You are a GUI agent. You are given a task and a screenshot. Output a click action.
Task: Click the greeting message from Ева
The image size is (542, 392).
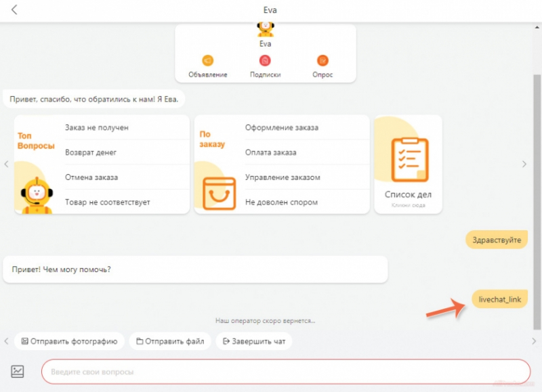93,99
